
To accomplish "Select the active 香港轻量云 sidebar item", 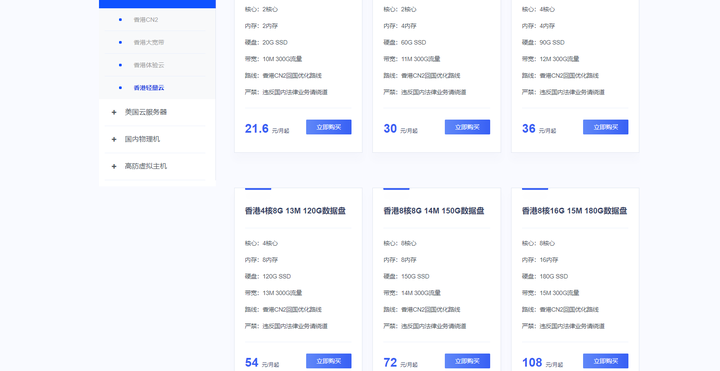I will pyautogui.click(x=149, y=87).
